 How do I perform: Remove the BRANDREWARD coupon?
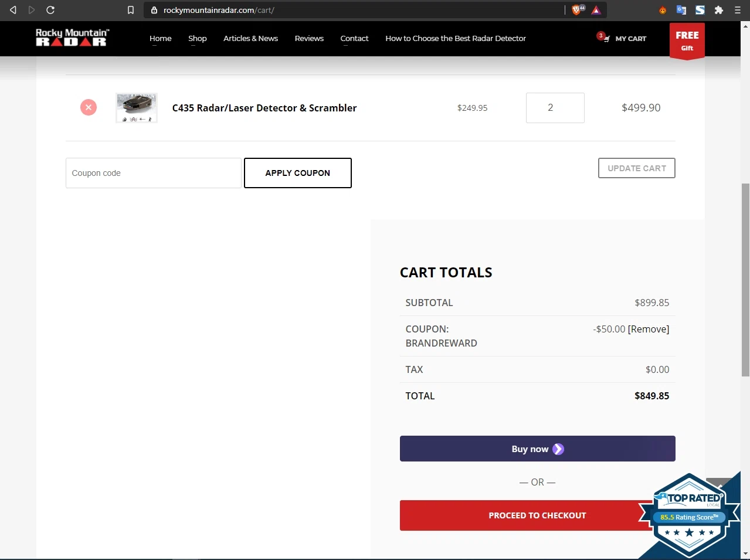pyautogui.click(x=649, y=329)
